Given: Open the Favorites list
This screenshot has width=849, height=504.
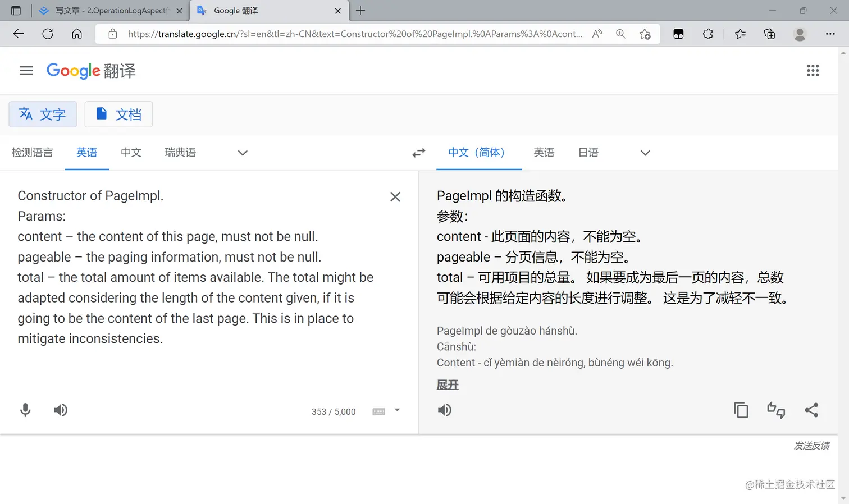Looking at the screenshot, I should coord(740,34).
